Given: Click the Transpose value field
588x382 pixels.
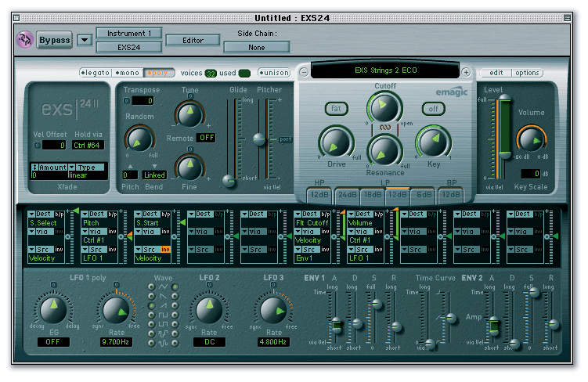Looking at the screenshot, I should (142, 100).
